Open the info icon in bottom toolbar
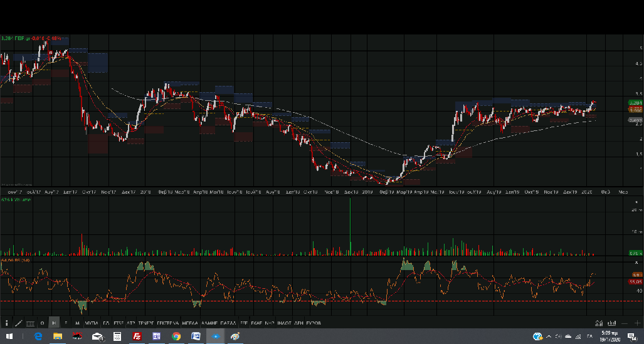The image size is (644, 344). pyautogui.click(x=7, y=323)
